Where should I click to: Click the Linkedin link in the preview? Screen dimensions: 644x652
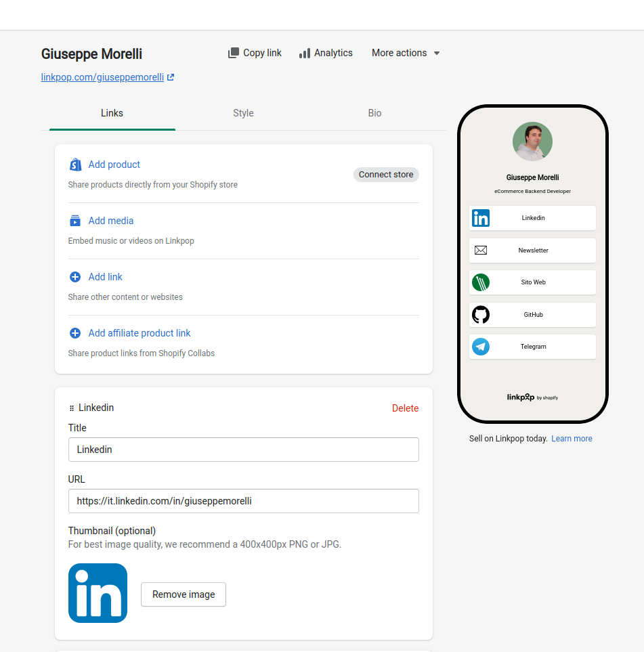[532, 218]
